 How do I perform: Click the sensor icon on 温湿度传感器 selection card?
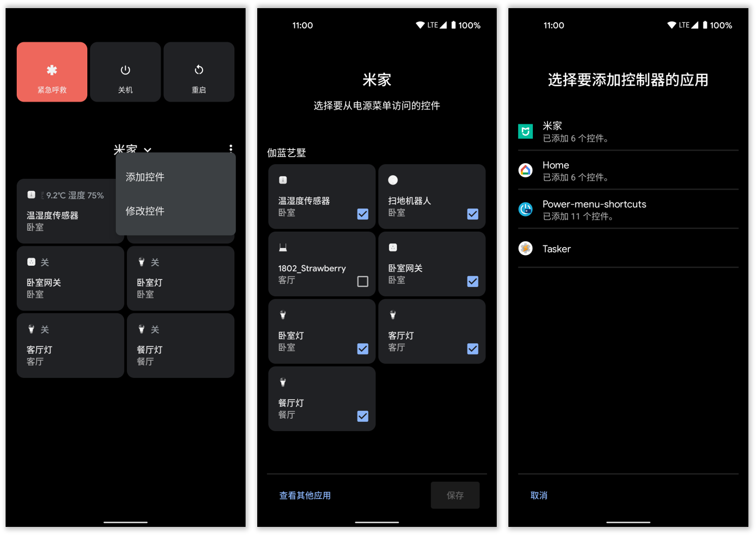(283, 180)
